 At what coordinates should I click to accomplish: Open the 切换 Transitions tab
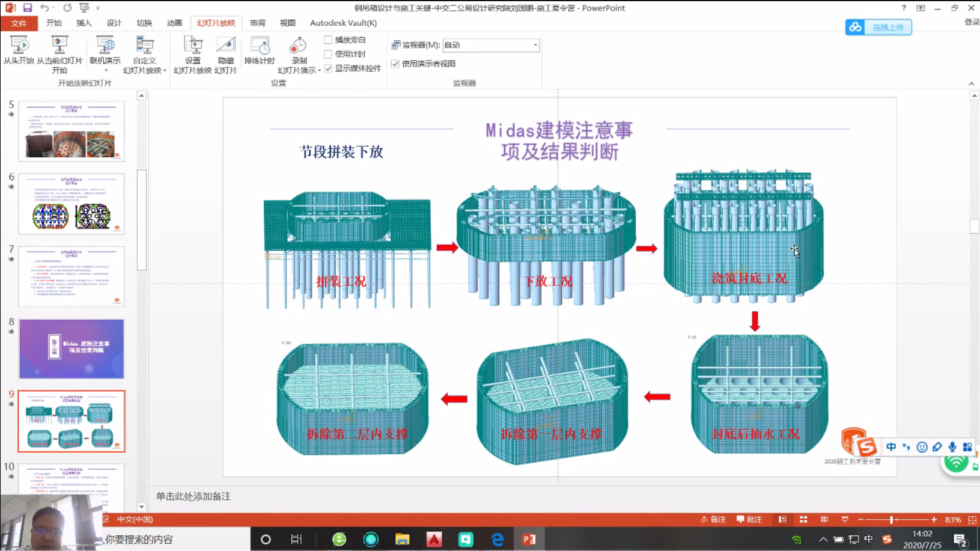144,23
